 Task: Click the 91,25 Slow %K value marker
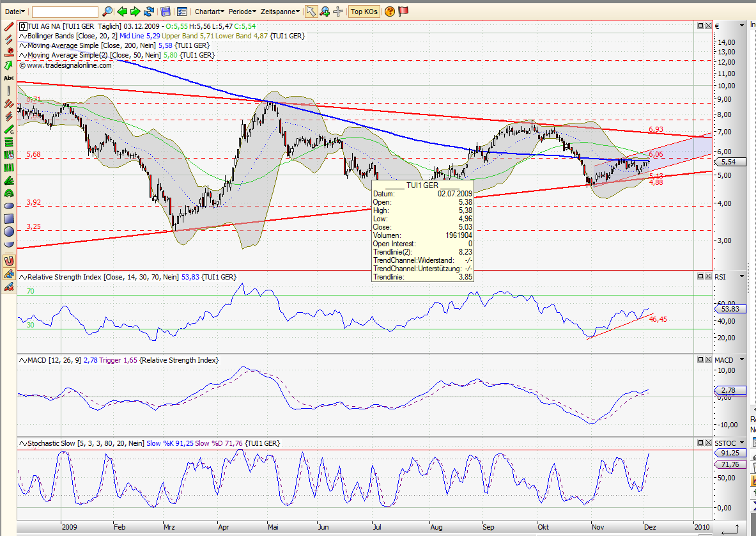(730, 453)
